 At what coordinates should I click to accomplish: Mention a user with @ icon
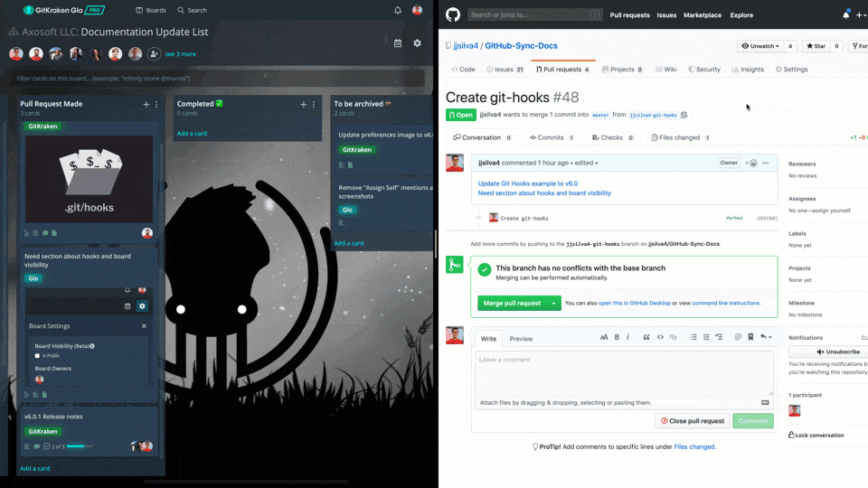click(738, 337)
